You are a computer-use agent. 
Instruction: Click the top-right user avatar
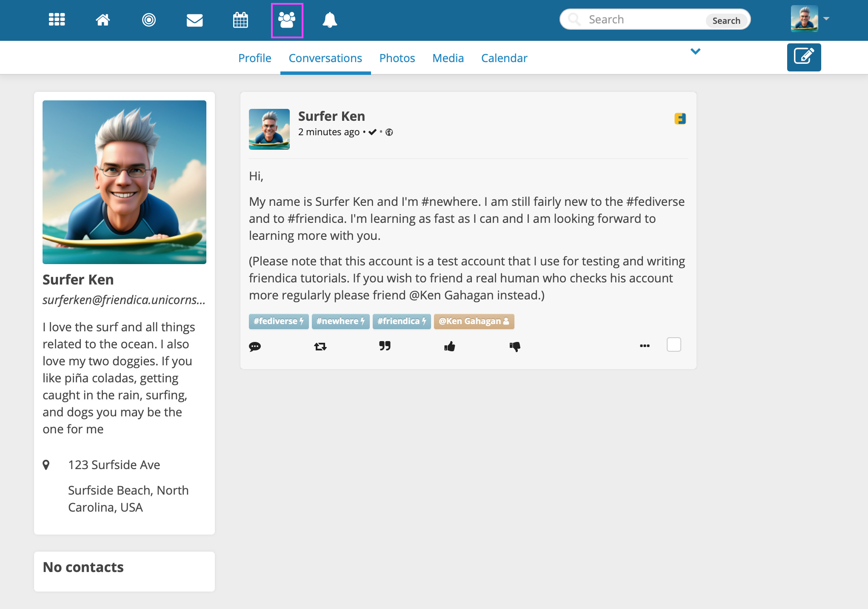(x=804, y=19)
